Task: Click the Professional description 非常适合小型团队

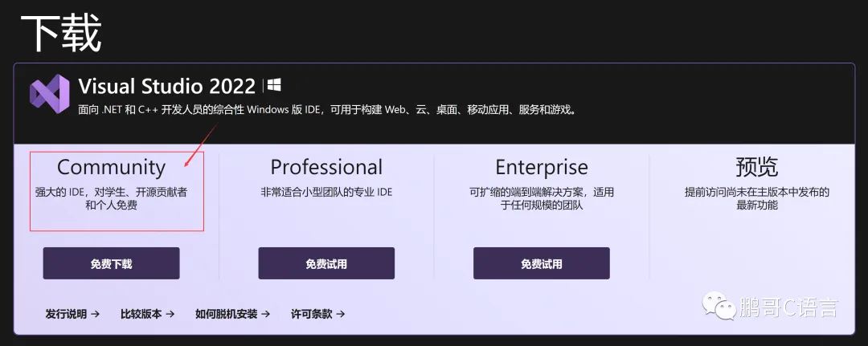Action: tap(326, 193)
